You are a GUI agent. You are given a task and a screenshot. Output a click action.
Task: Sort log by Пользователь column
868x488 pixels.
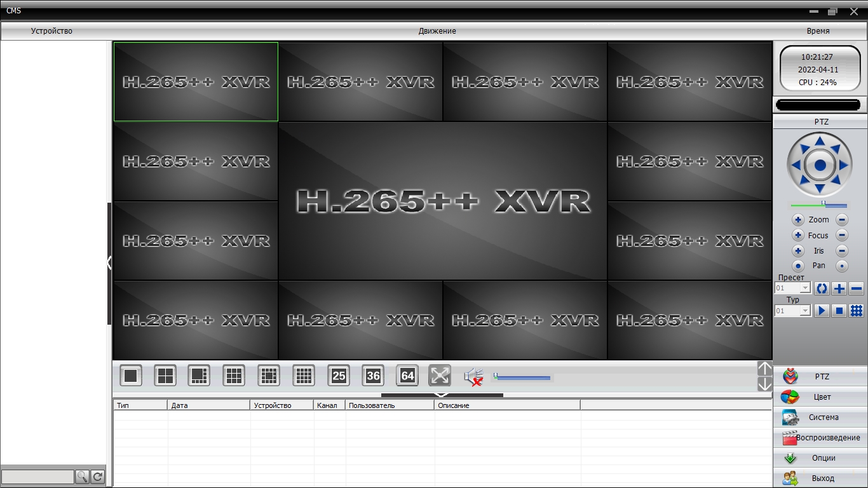click(x=390, y=405)
